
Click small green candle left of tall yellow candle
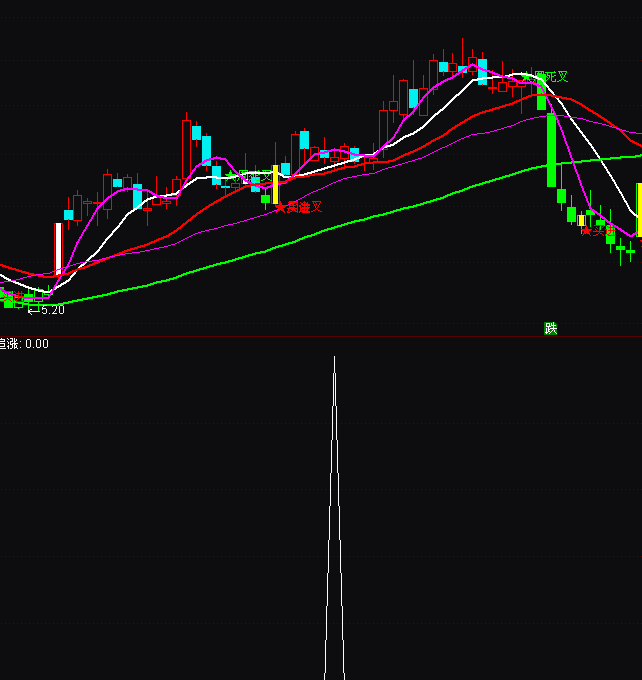(x=266, y=198)
